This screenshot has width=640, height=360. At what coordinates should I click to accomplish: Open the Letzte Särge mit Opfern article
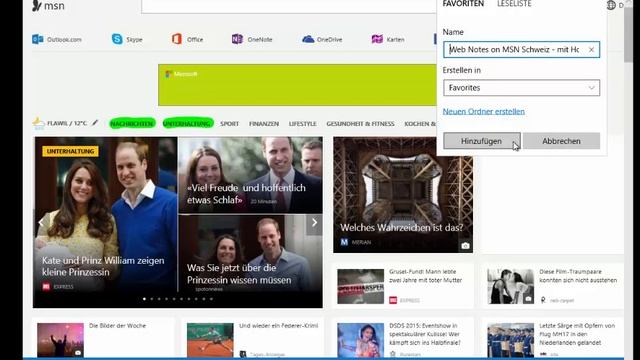point(577,334)
